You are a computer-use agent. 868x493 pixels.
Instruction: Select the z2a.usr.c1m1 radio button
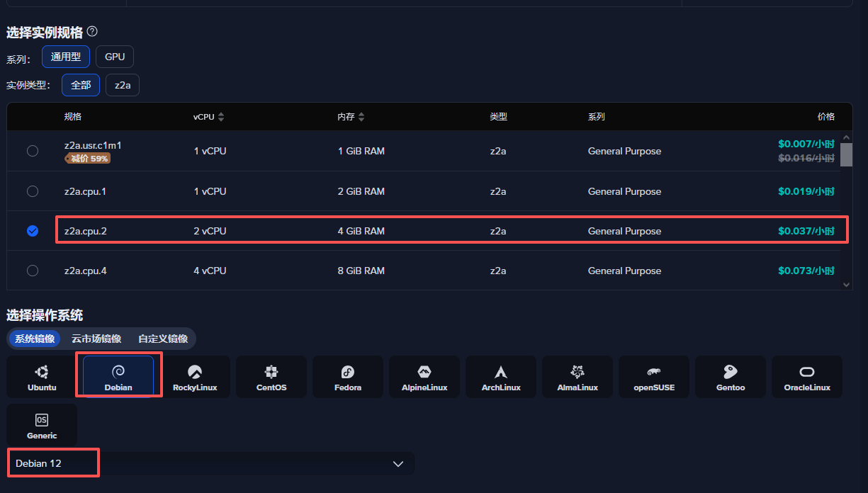pyautogui.click(x=33, y=151)
